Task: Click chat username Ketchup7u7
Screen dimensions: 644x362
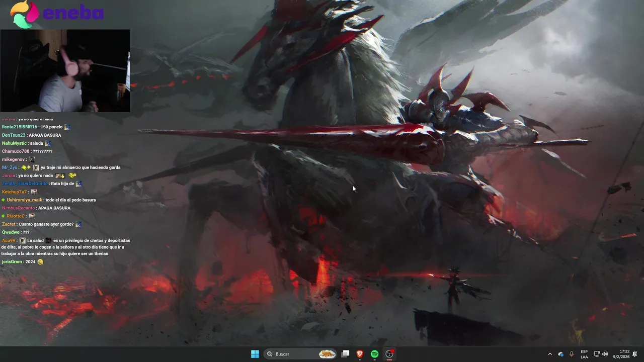Action: 14,192
